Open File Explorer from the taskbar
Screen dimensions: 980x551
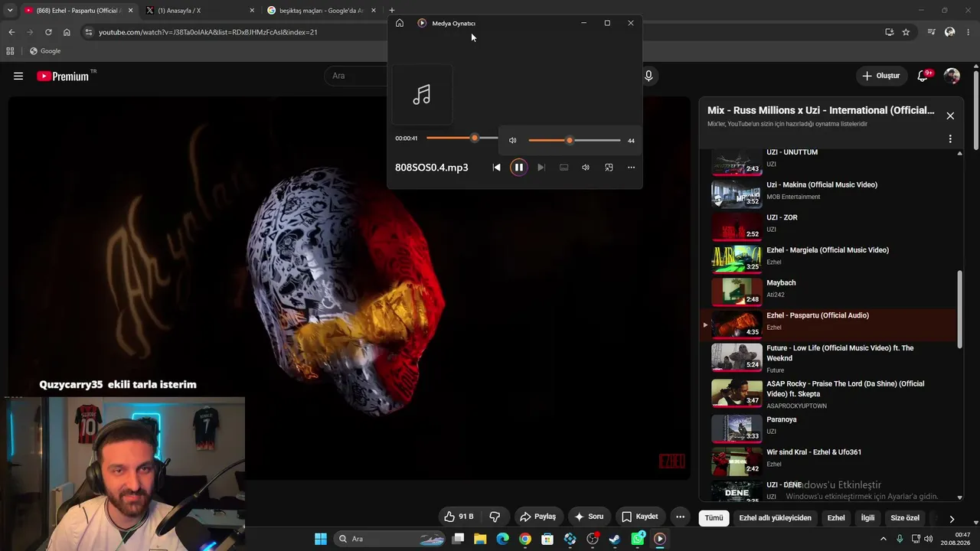click(480, 539)
